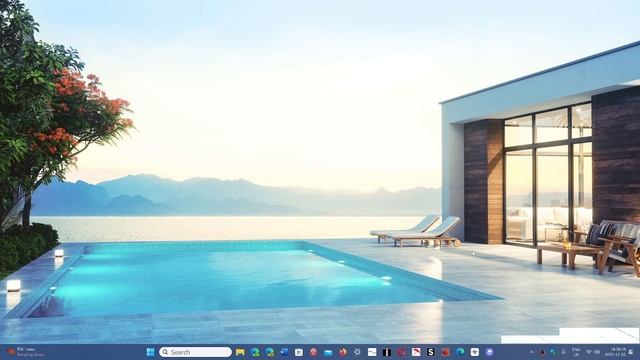Open Firefox from the taskbar

342,352
